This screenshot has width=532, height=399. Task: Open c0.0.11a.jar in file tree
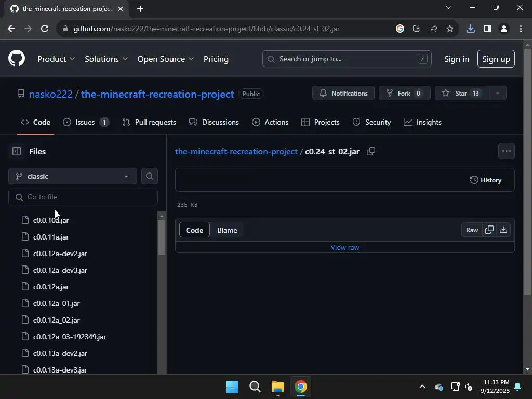[x=51, y=237]
